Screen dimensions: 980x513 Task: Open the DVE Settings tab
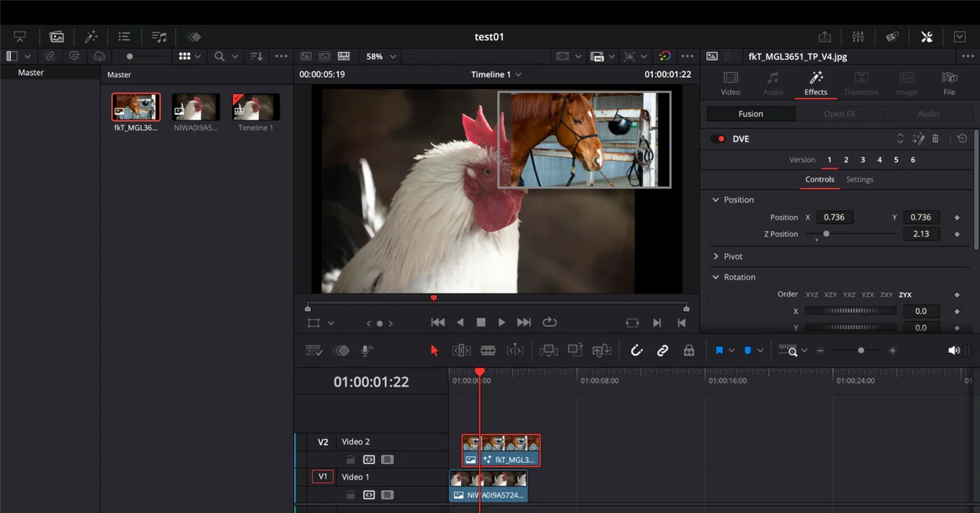tap(860, 179)
